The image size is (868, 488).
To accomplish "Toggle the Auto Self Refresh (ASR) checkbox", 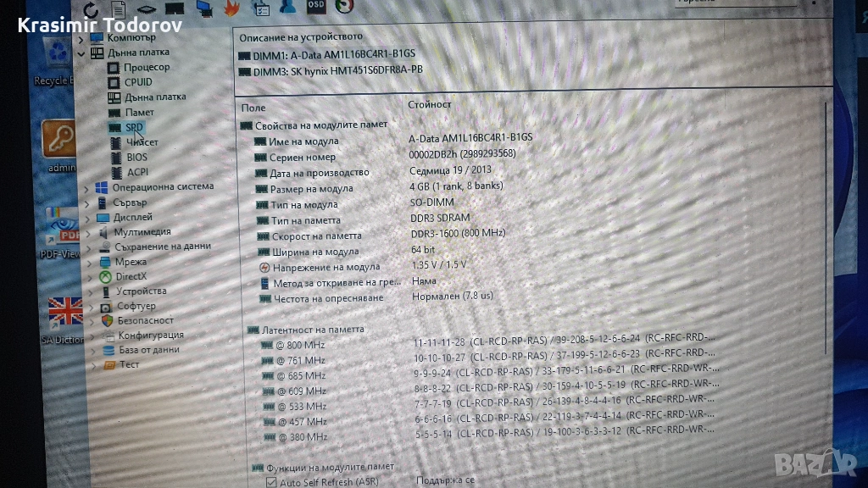I will (271, 482).
